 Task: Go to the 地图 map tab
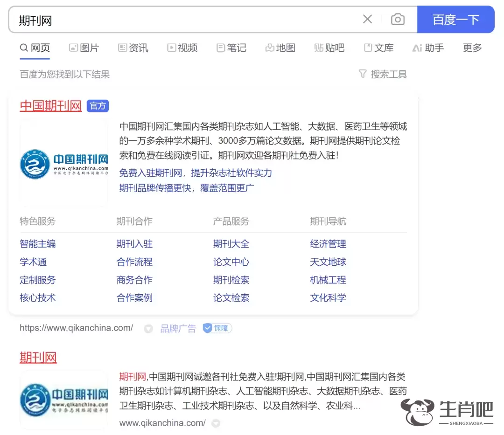pyautogui.click(x=280, y=48)
